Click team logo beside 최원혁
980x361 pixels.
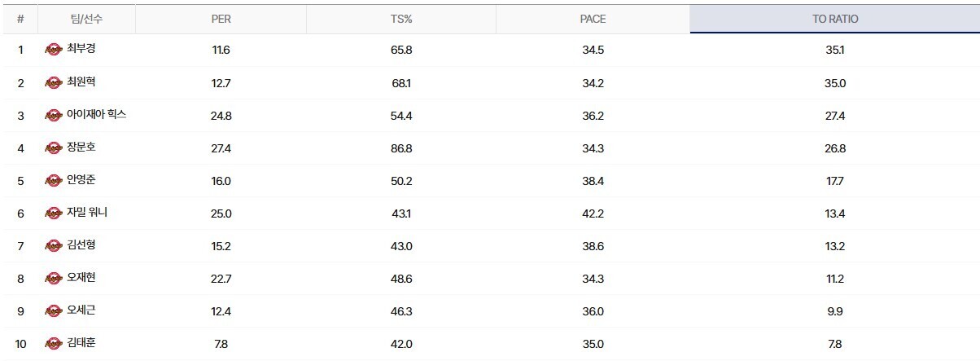coord(54,82)
